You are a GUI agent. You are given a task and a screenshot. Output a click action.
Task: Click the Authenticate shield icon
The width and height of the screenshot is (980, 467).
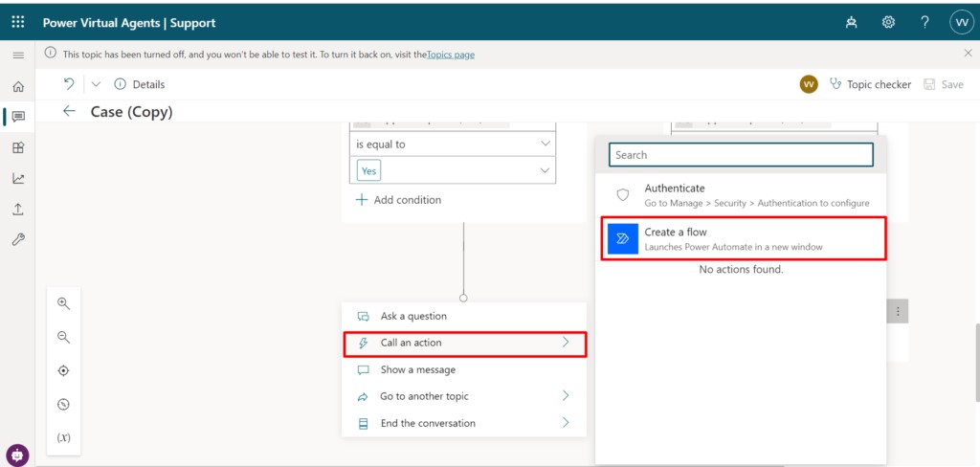pyautogui.click(x=622, y=195)
